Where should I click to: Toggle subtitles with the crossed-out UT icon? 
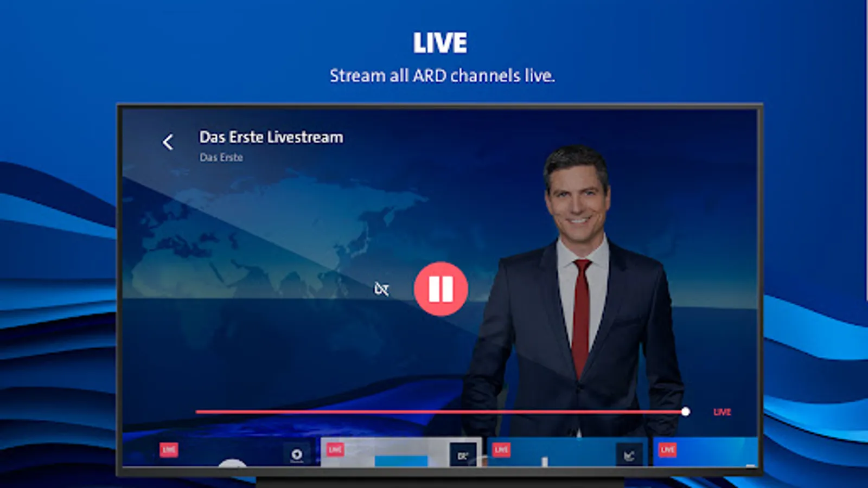coord(381,289)
